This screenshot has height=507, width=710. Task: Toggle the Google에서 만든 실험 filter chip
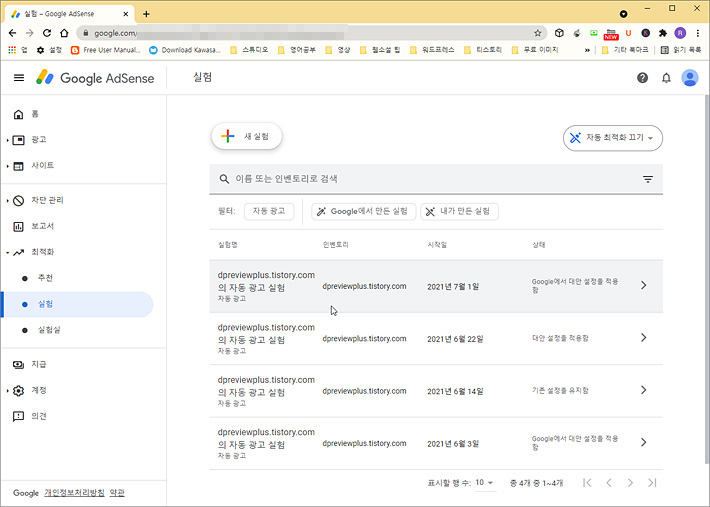tap(363, 211)
